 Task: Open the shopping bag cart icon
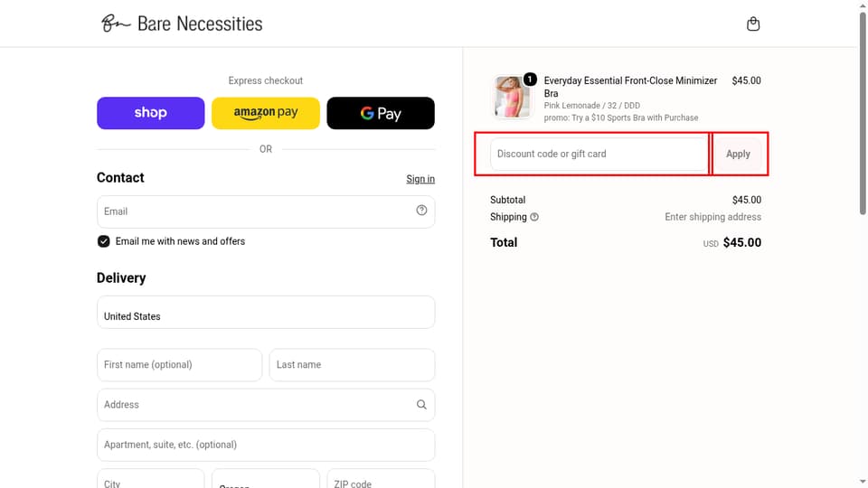[x=753, y=23]
